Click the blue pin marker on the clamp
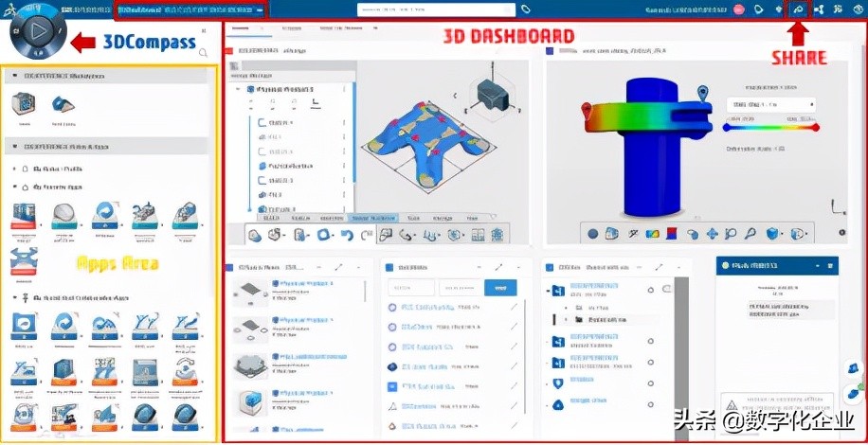The height and width of the screenshot is (445, 868). coord(703,94)
